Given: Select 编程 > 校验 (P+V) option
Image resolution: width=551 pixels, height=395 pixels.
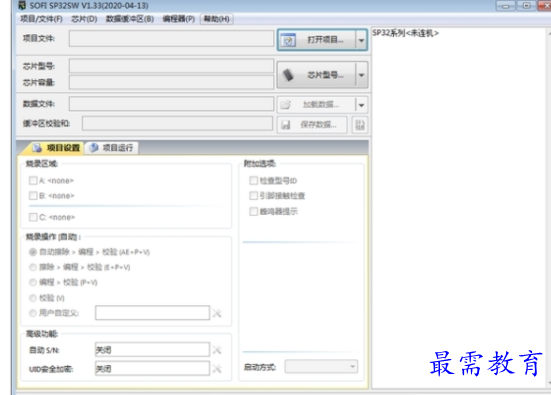Looking at the screenshot, I should point(33,282).
